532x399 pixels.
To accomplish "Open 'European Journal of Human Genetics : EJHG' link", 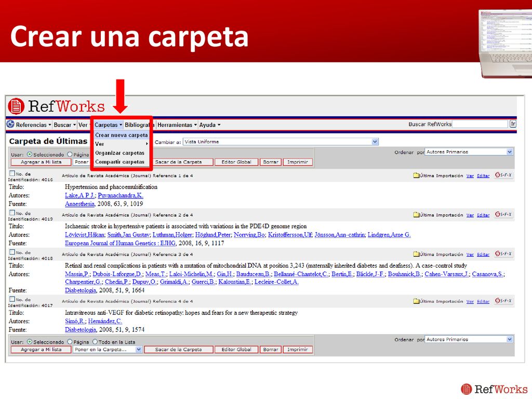I will click(x=121, y=243).
